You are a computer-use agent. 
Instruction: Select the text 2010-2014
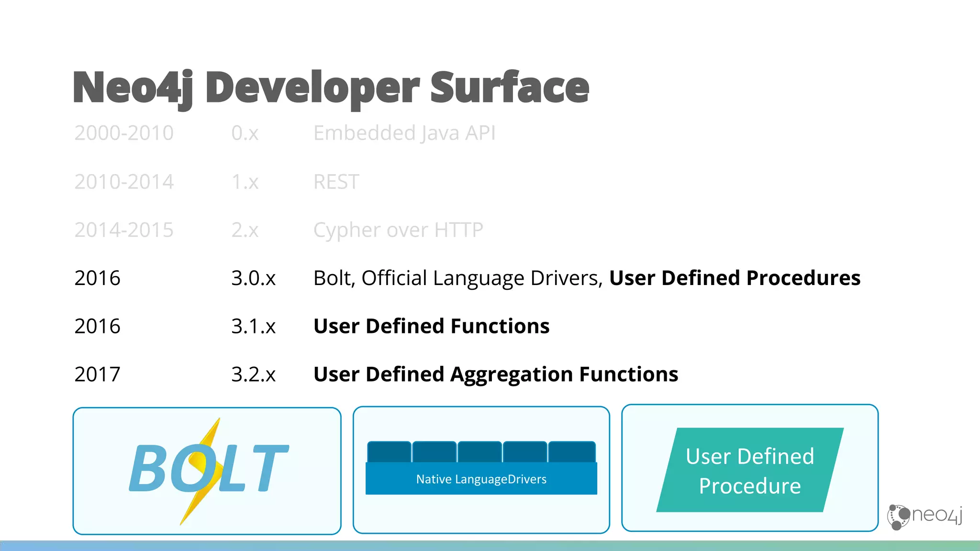click(x=124, y=182)
